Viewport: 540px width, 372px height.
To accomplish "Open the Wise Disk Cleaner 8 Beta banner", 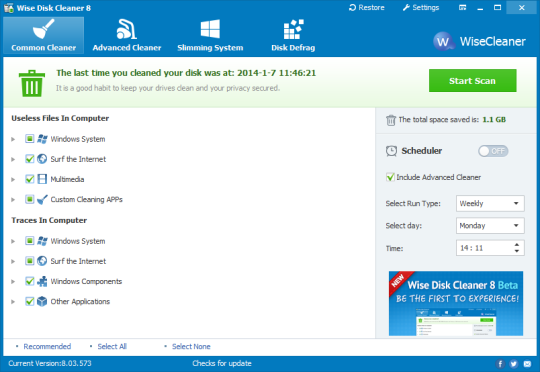I will pyautogui.click(x=456, y=303).
